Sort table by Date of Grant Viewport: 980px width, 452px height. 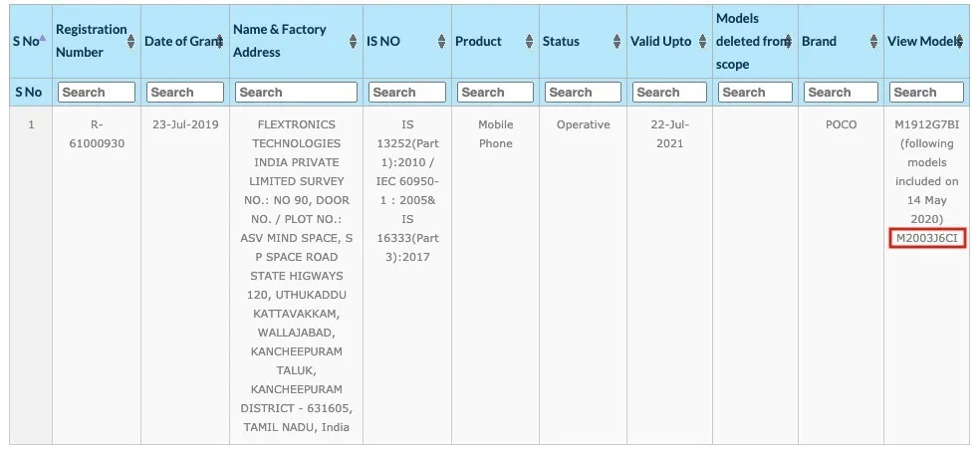coord(220,42)
